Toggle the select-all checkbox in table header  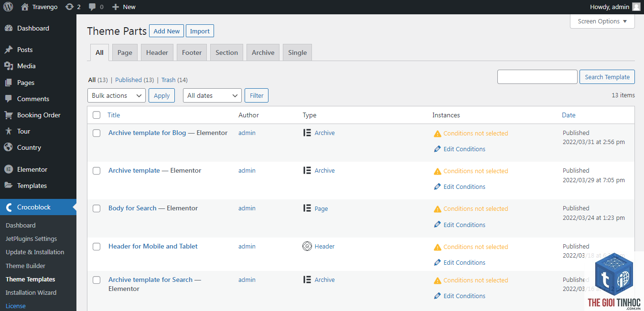click(97, 115)
